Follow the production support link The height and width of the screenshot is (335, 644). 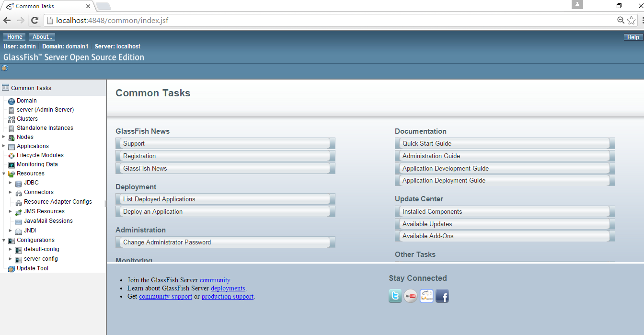pyautogui.click(x=228, y=297)
